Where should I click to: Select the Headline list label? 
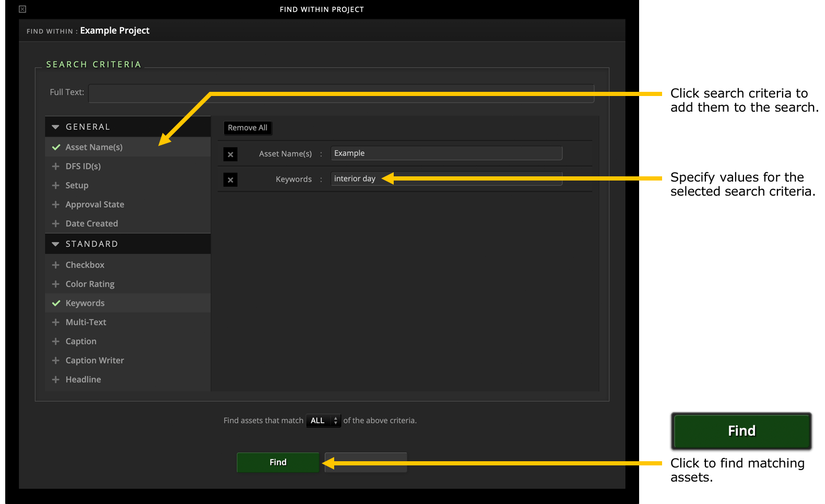point(83,379)
